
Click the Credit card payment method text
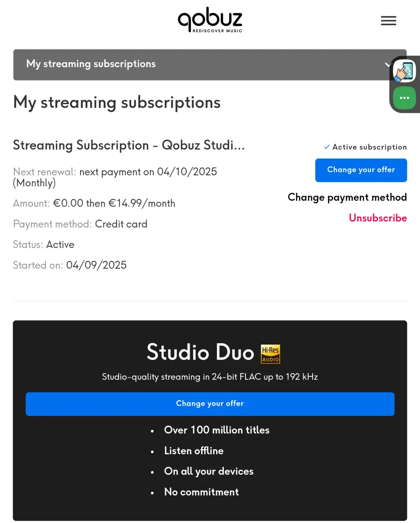click(x=121, y=224)
